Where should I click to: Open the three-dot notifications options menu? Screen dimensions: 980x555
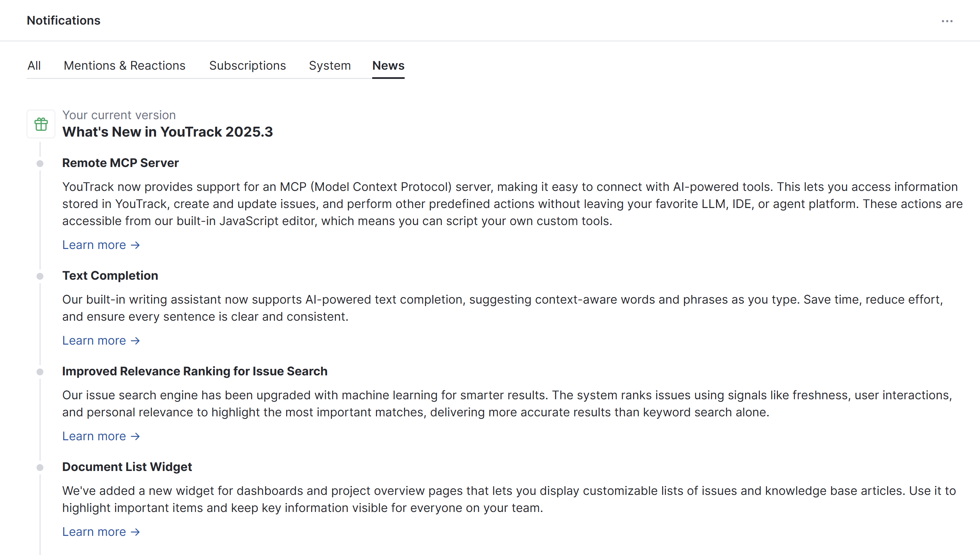tap(947, 21)
